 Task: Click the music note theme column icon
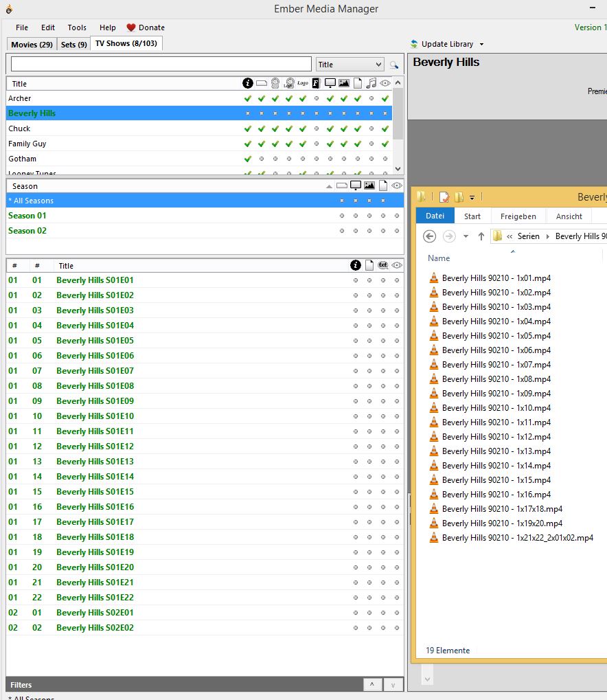(x=371, y=83)
